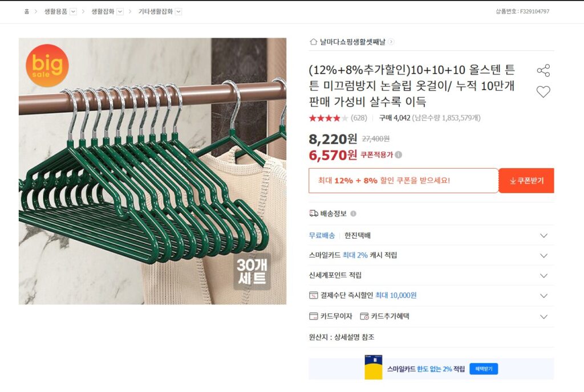Image resolution: width=584 pixels, height=392 pixels.
Task: Select 홈 in the breadcrumb navigation
Action: click(26, 10)
